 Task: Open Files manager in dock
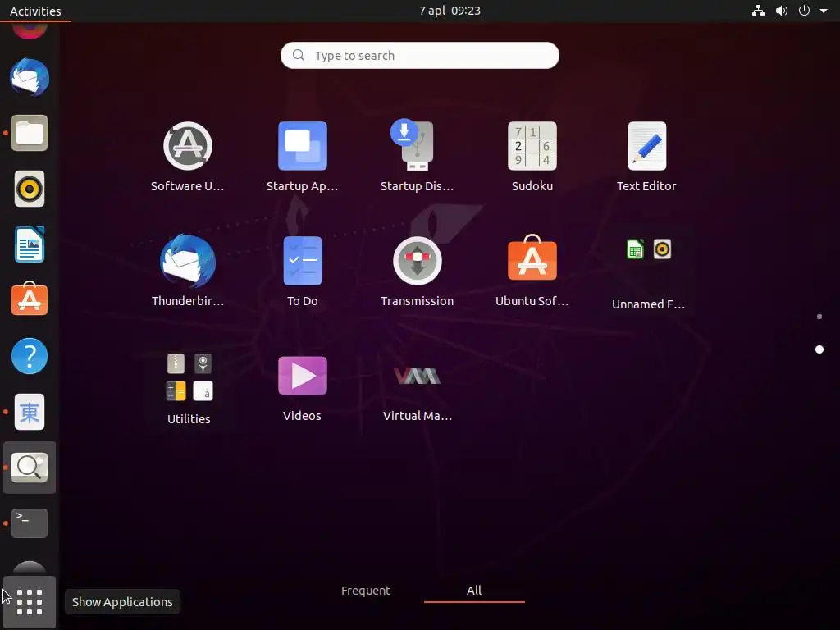(30, 133)
